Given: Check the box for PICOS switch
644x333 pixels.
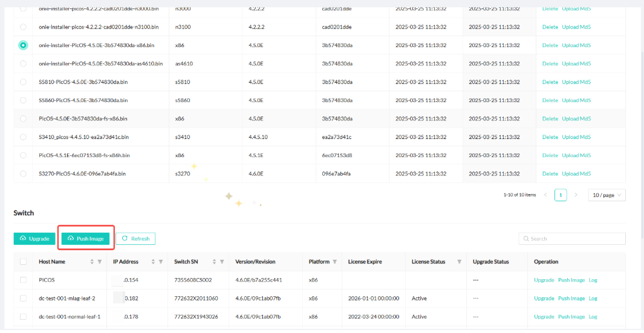Looking at the screenshot, I should click(x=23, y=280).
